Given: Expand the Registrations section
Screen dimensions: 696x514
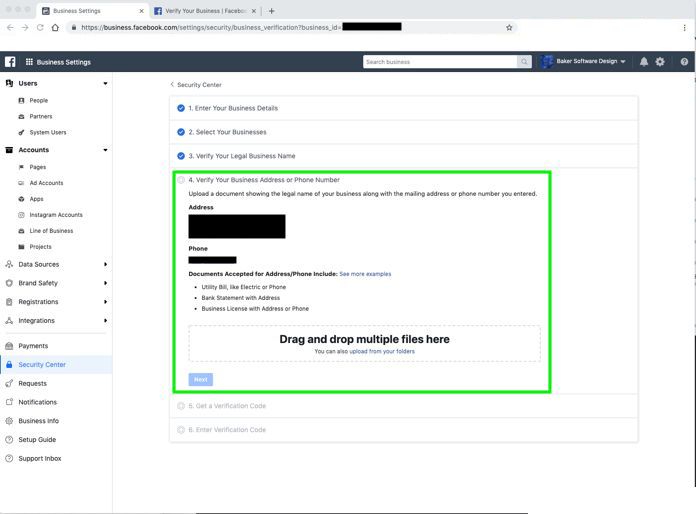Looking at the screenshot, I should (105, 302).
